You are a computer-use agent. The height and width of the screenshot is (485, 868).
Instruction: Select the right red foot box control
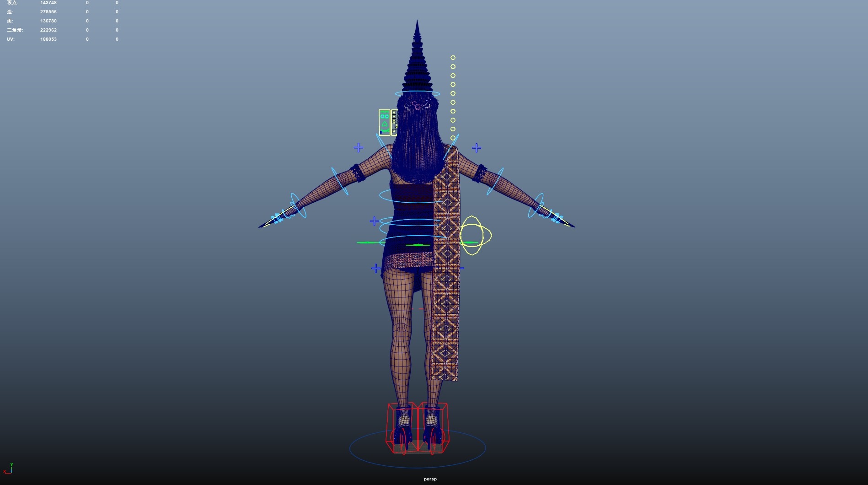point(433,428)
